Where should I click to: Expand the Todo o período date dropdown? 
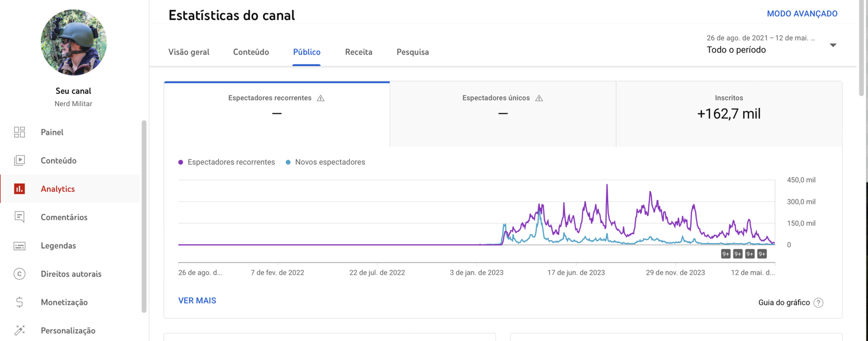833,45
